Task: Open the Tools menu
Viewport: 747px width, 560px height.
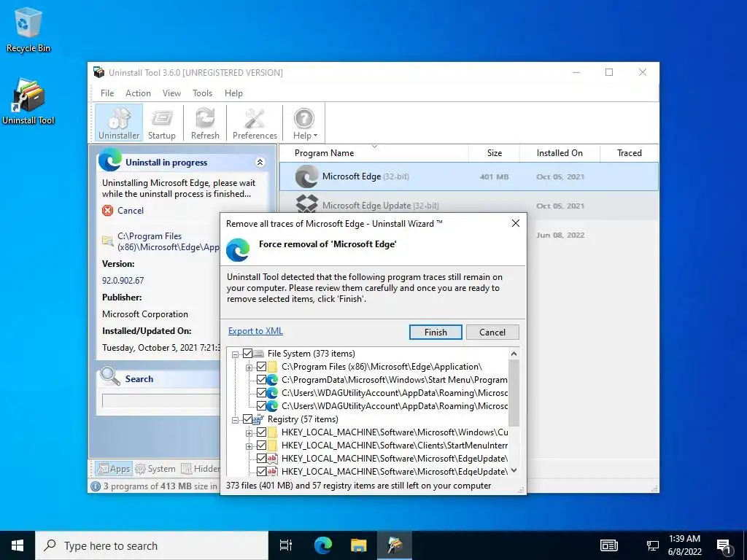Action: tap(202, 93)
